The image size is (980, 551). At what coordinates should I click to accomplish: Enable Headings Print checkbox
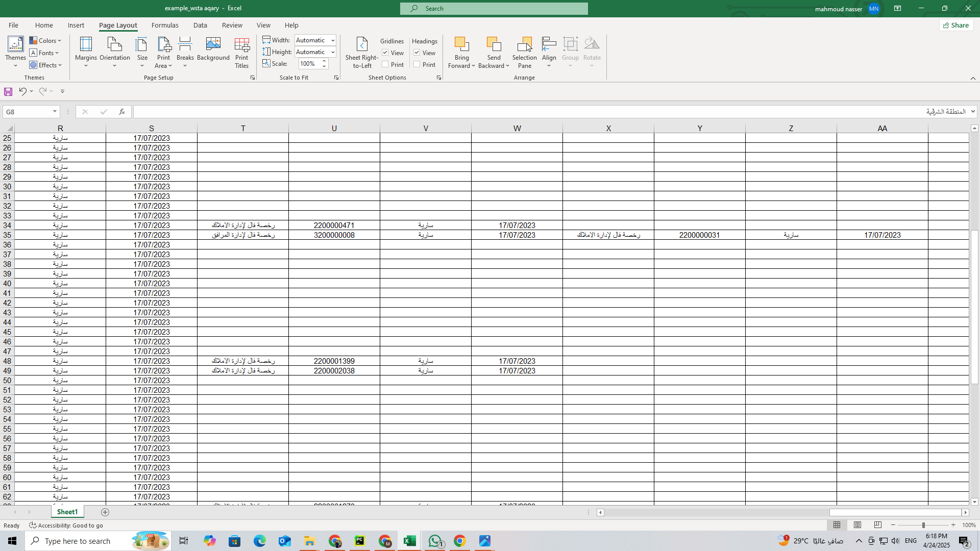click(x=417, y=64)
